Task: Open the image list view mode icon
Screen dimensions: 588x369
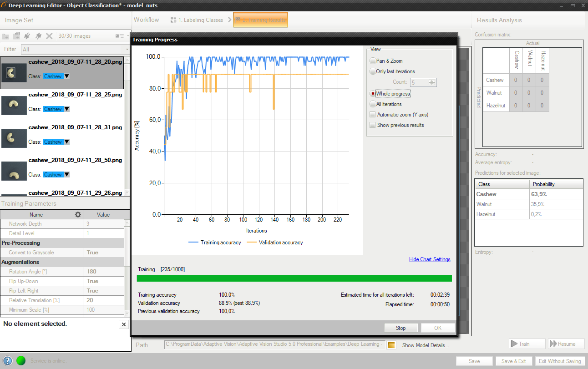Action: coord(119,36)
